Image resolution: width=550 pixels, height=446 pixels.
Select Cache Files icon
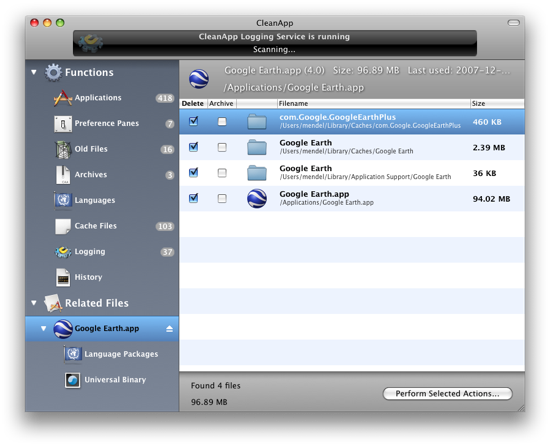[x=63, y=226]
